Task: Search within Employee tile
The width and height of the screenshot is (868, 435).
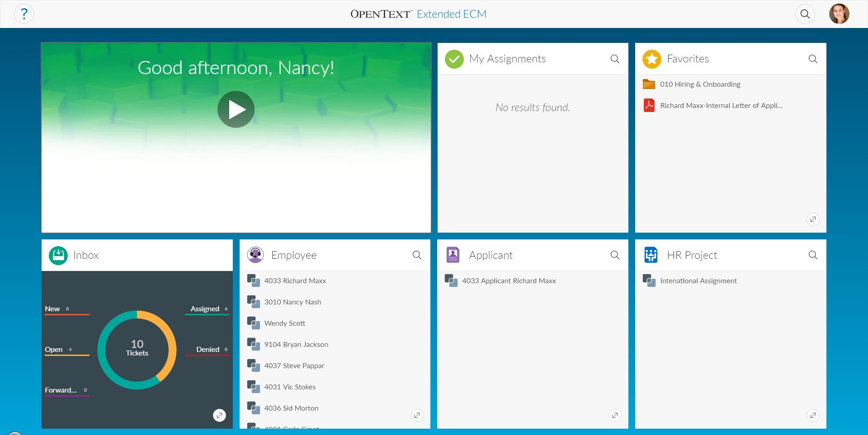Action: [417, 255]
